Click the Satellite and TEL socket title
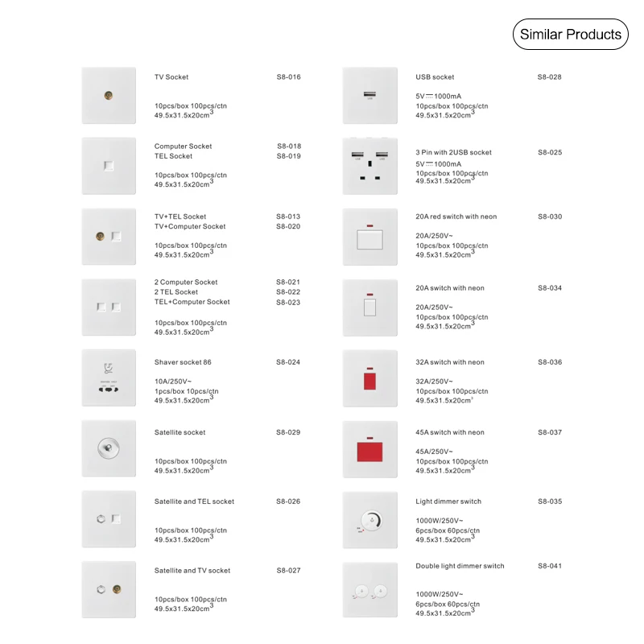The height and width of the screenshot is (644, 644). [194, 502]
